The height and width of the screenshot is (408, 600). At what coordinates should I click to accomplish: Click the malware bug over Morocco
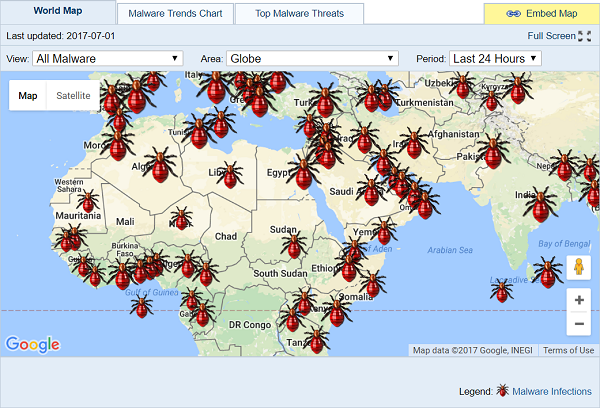(118, 145)
